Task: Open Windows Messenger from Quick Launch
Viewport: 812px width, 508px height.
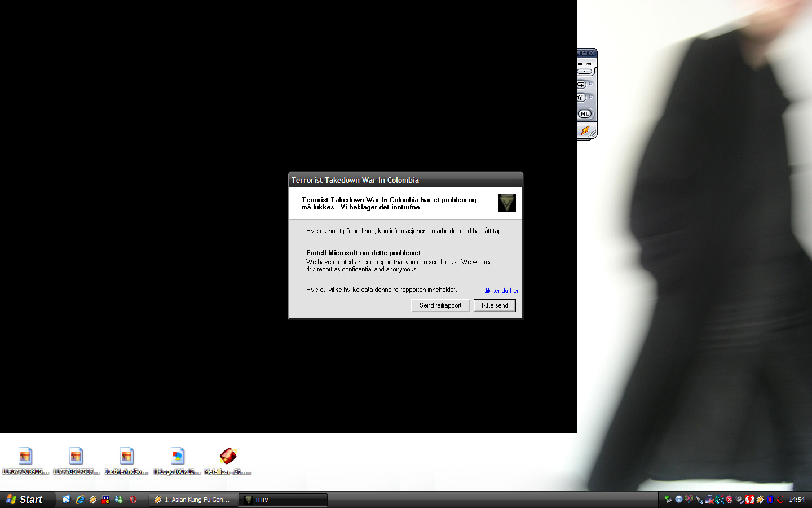Action: [x=119, y=500]
